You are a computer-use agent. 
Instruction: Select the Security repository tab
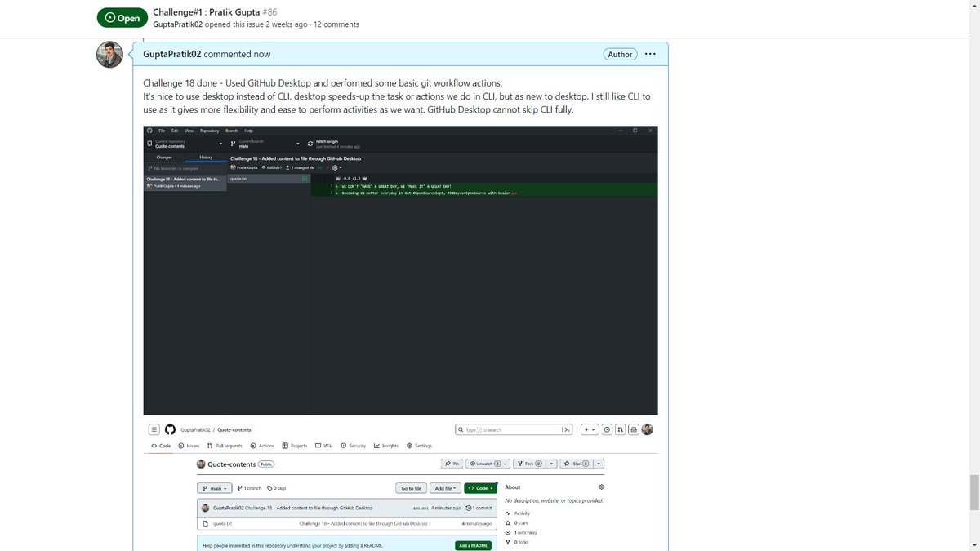pos(354,446)
